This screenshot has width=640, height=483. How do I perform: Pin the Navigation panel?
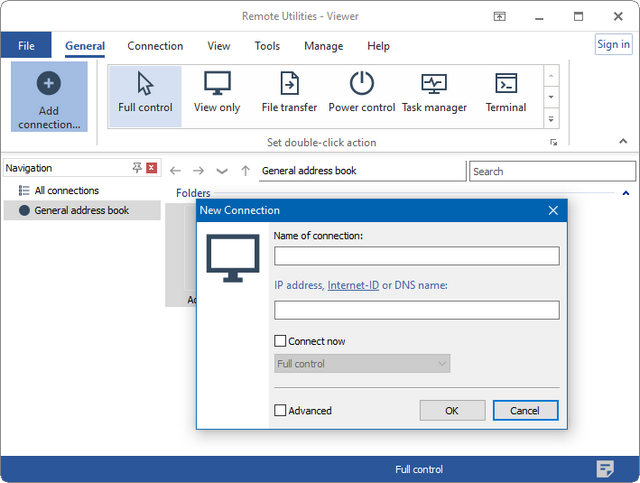tap(137, 168)
